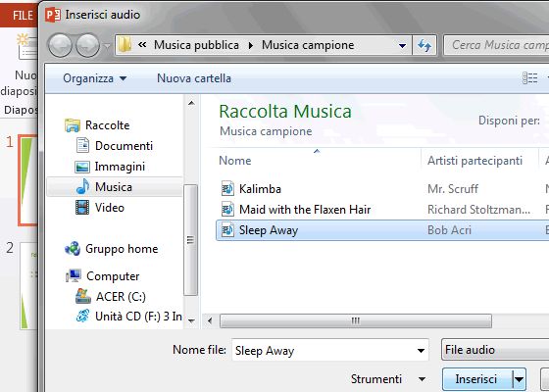Expand the Nome file combo box arrow
Screen dimensions: 549x392
coord(421,351)
